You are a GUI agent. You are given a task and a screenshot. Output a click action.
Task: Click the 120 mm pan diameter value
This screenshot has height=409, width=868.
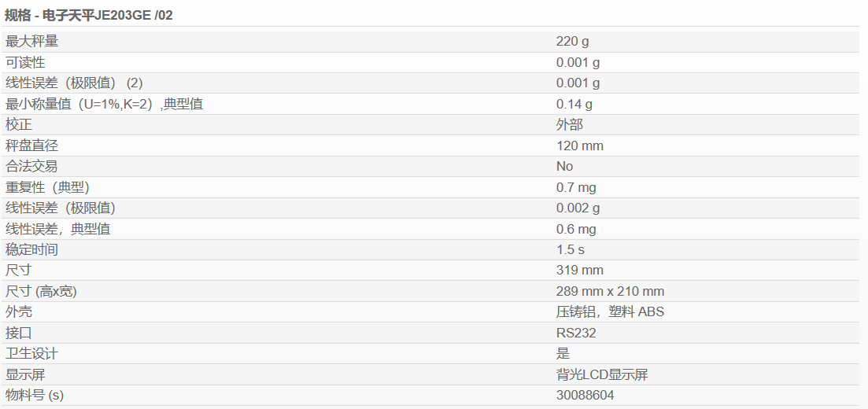pos(580,146)
